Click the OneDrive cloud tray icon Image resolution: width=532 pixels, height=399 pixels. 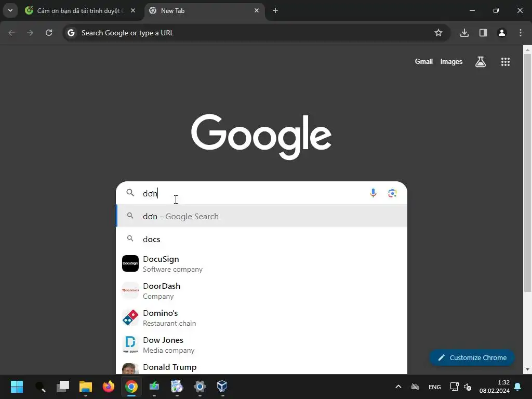pos(415,387)
